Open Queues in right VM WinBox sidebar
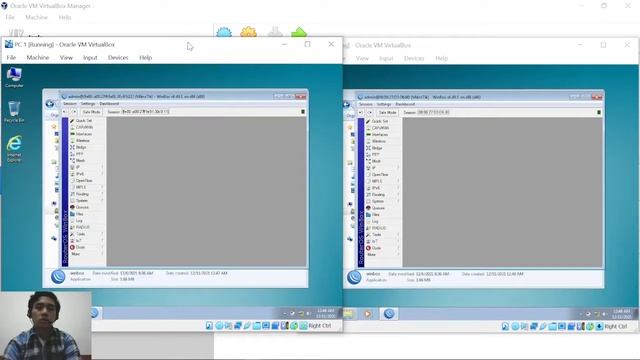Viewport: 640px width, 360px height. point(378,208)
